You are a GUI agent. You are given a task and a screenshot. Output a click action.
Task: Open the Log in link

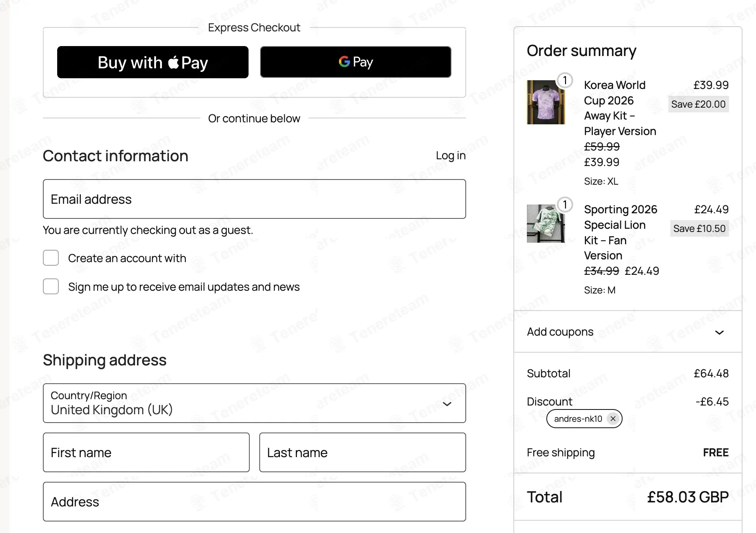tap(451, 155)
